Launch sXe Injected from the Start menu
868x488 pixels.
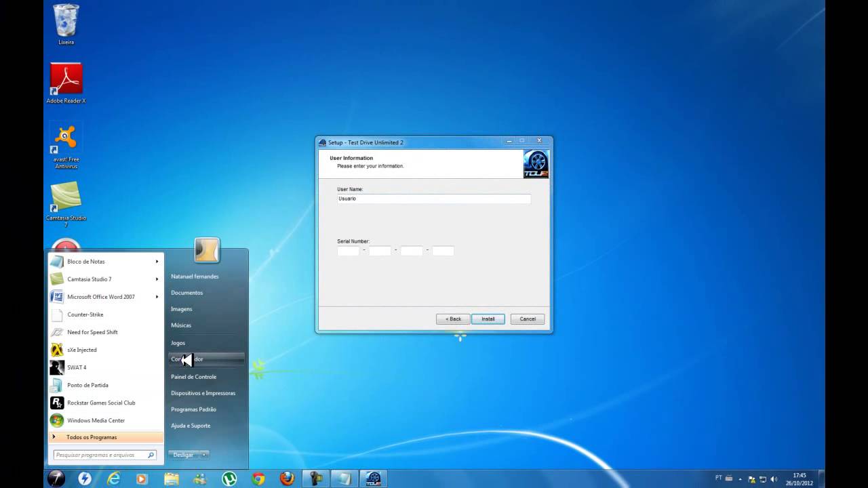106,350
